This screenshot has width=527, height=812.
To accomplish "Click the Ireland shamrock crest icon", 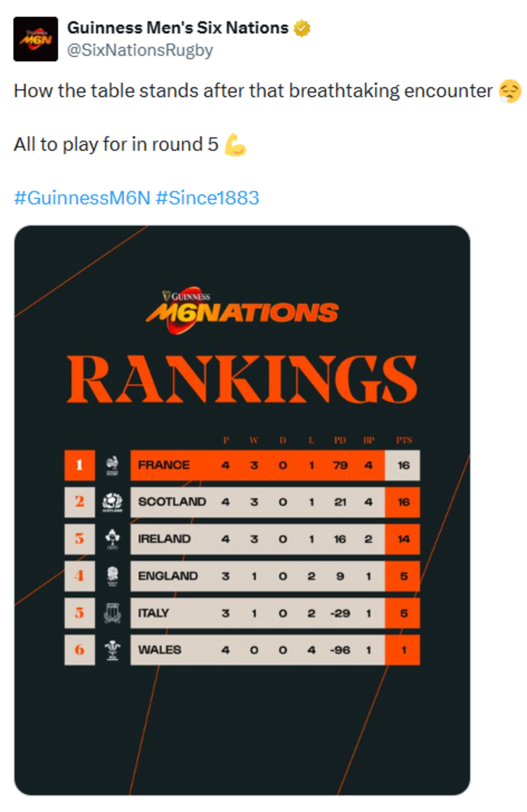I will click(x=112, y=539).
